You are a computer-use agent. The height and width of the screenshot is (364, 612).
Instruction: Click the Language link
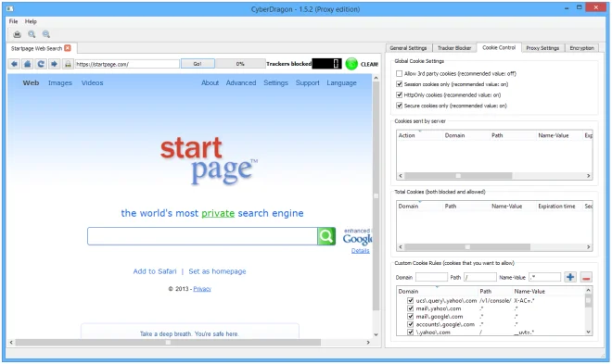(341, 82)
